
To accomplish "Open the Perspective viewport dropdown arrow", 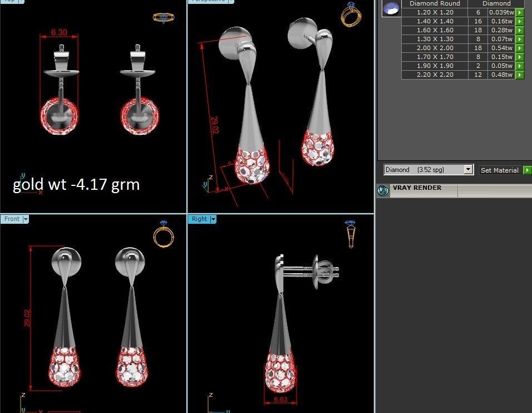I will click(x=231, y=1).
